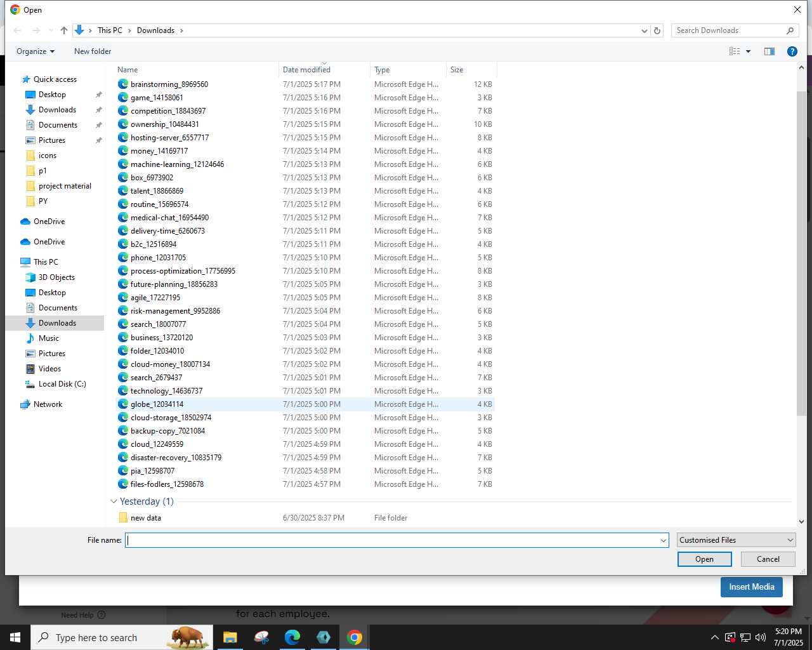Viewport: 812px width, 650px height.
Task: Open the Customised Files type dropdown
Action: (x=736, y=540)
